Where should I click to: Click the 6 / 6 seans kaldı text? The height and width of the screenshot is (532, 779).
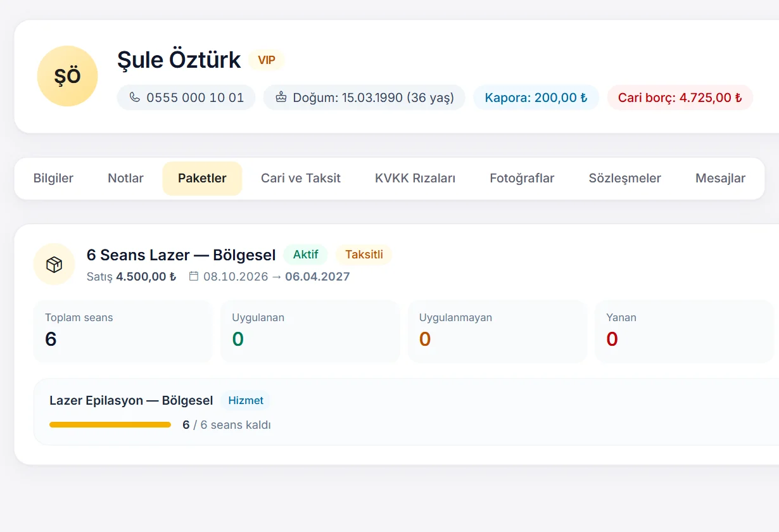click(227, 425)
